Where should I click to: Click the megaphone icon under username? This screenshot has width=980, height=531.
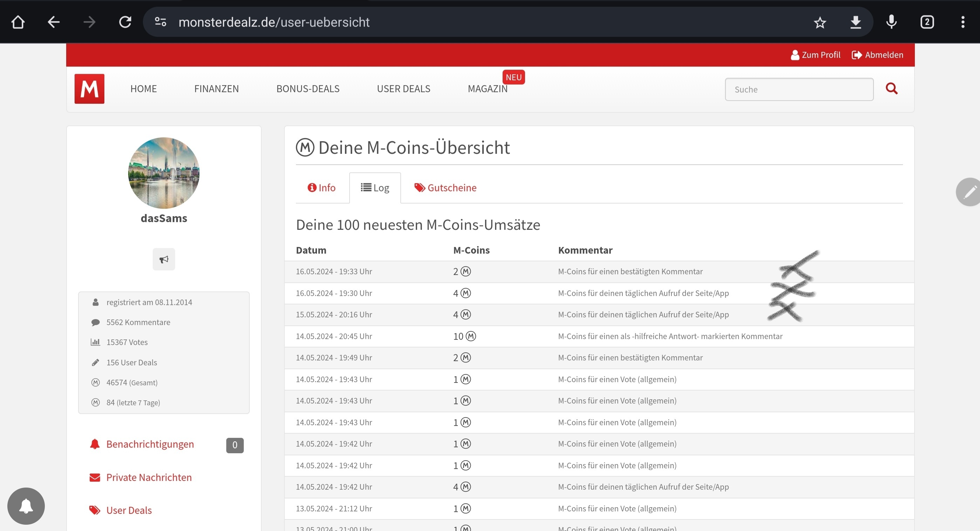tap(164, 259)
